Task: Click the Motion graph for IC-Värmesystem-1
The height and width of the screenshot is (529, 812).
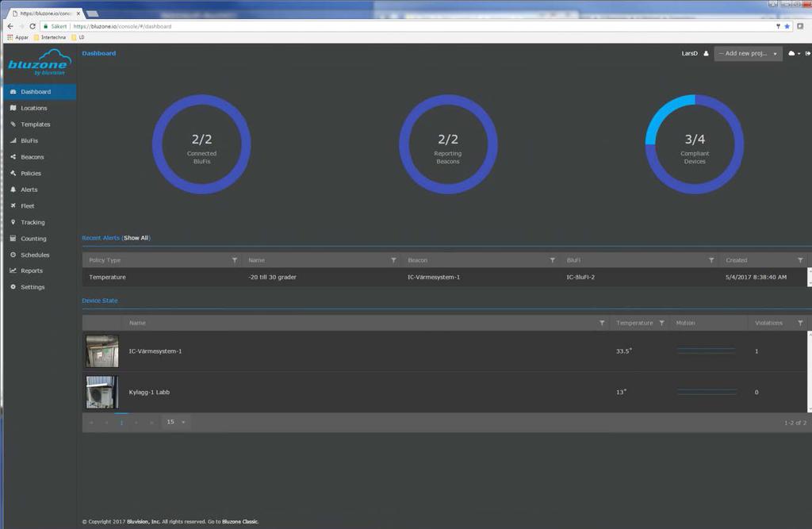Action: click(x=707, y=351)
